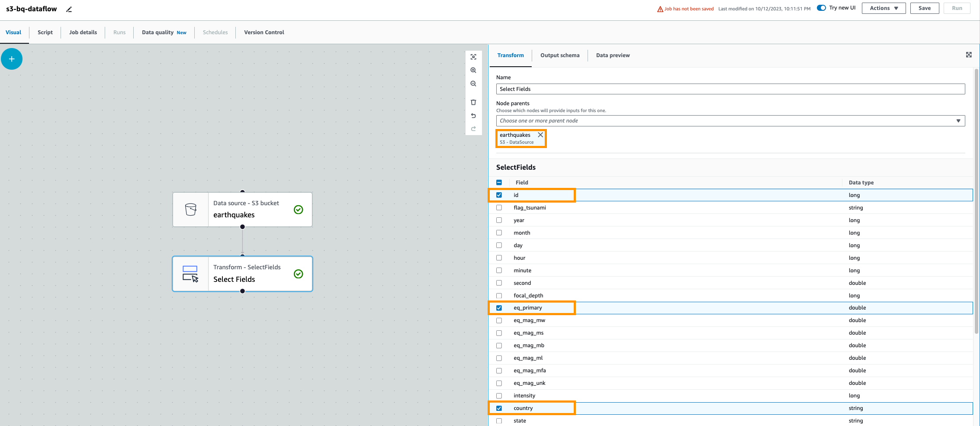This screenshot has width=980, height=426.
Task: Check the eq_mag_mb field checkbox
Action: coord(499,345)
